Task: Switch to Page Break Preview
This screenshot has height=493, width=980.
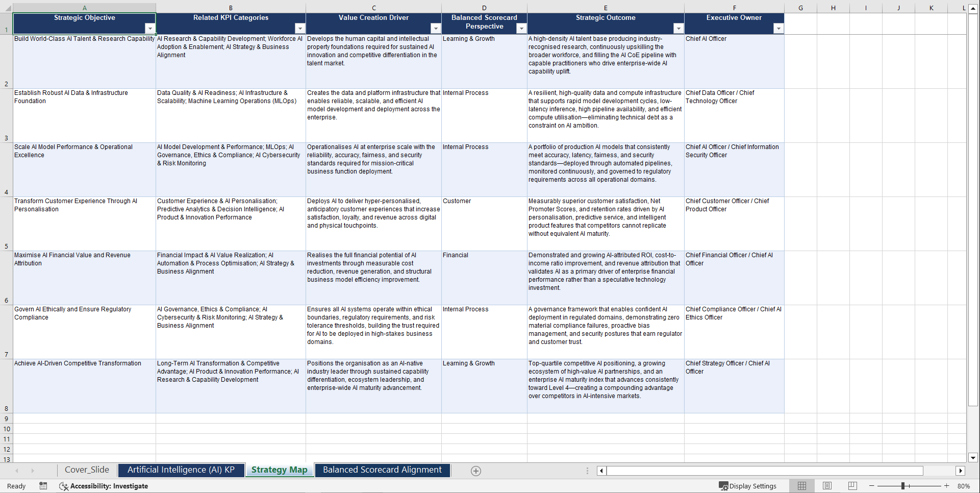Action: (852, 486)
